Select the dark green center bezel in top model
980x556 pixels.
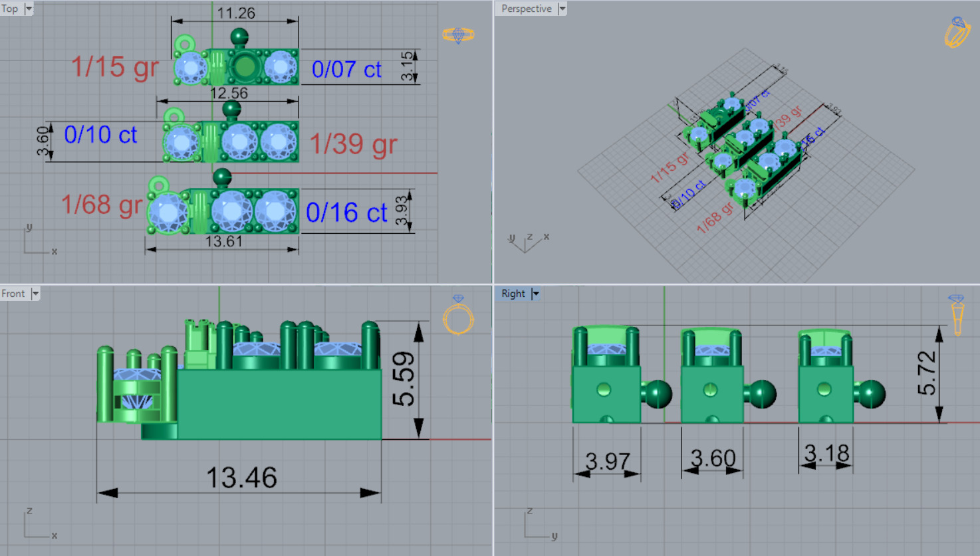245,66
